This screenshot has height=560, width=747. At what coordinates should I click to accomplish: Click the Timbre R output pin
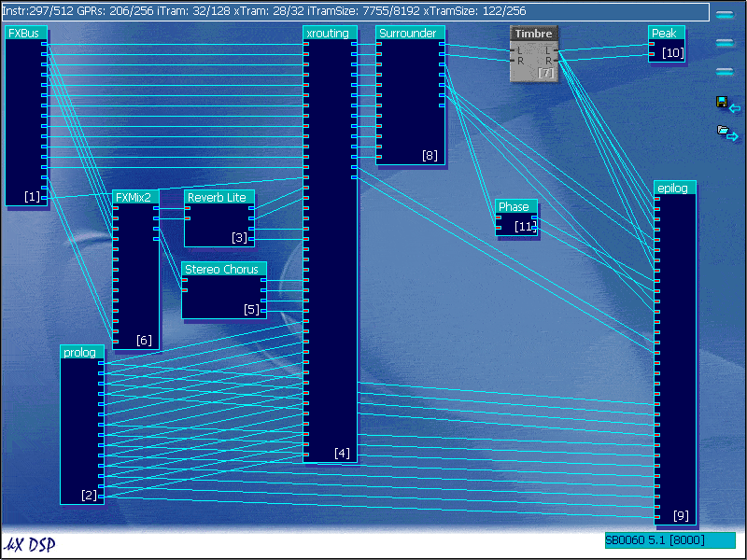(x=555, y=61)
